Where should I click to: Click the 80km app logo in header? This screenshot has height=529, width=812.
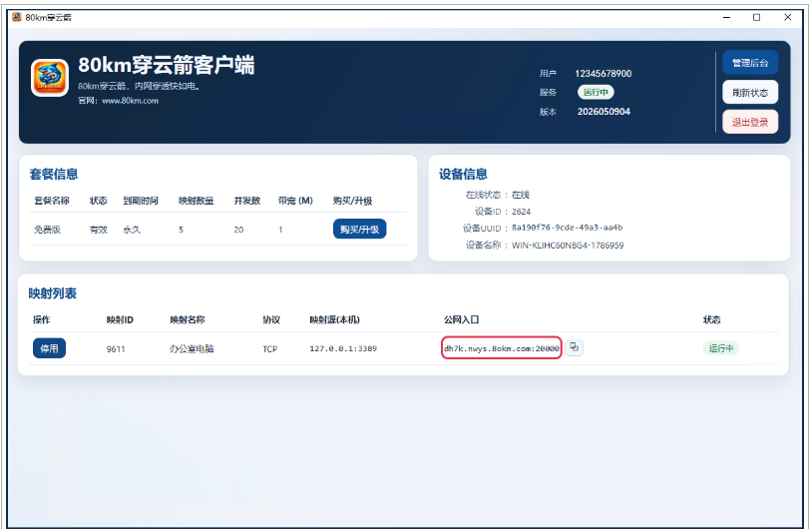pos(50,78)
